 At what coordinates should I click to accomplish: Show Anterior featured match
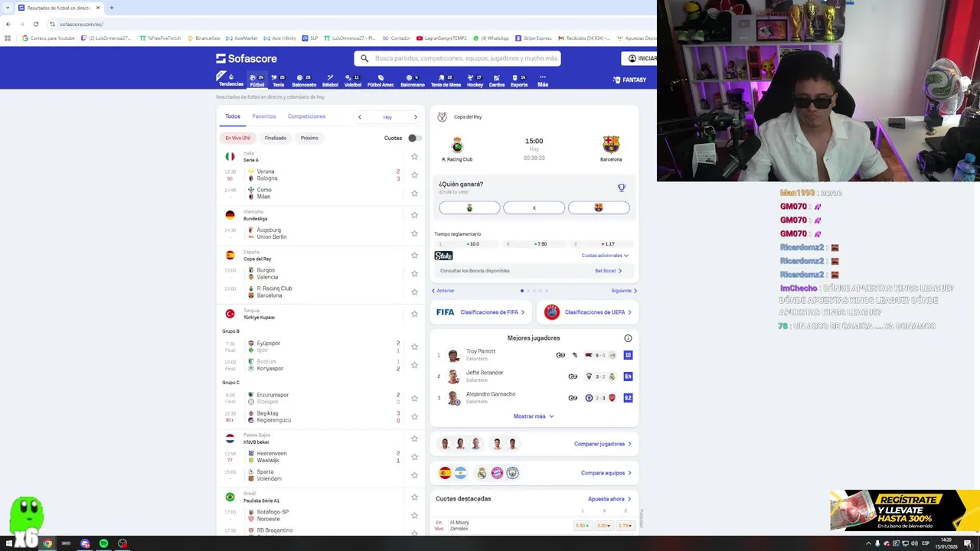(x=443, y=291)
